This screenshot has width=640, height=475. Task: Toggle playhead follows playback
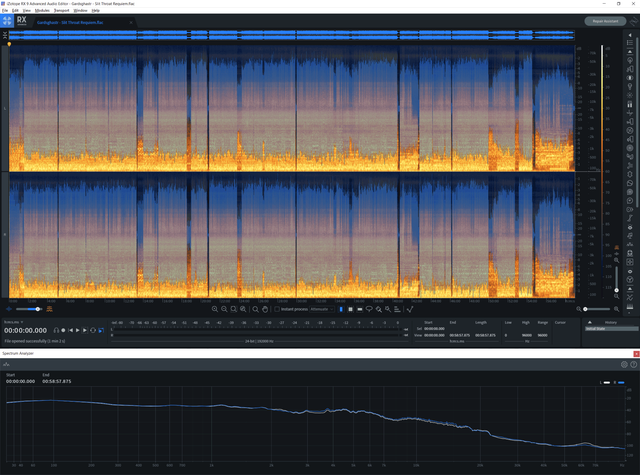coord(101,330)
